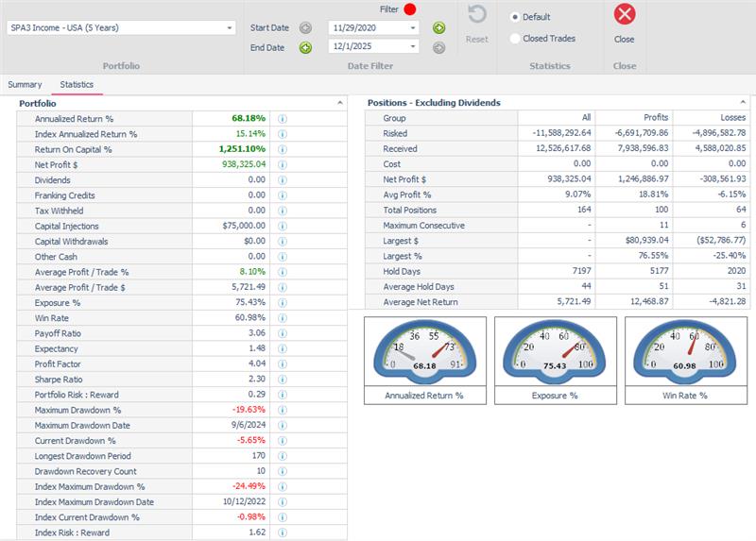Click the Maximum Consecutive row label
Image resolution: width=756 pixels, height=541 pixels.
[423, 226]
